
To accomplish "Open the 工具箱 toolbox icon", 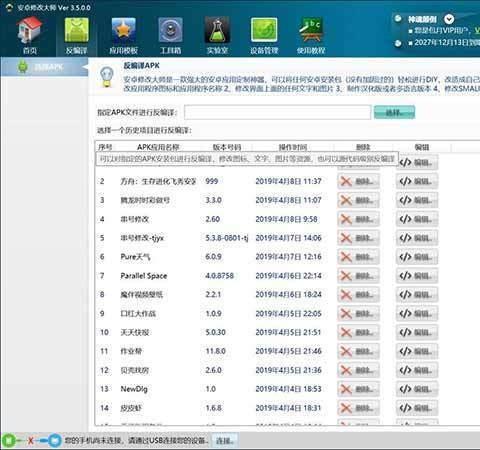I will coord(170,35).
